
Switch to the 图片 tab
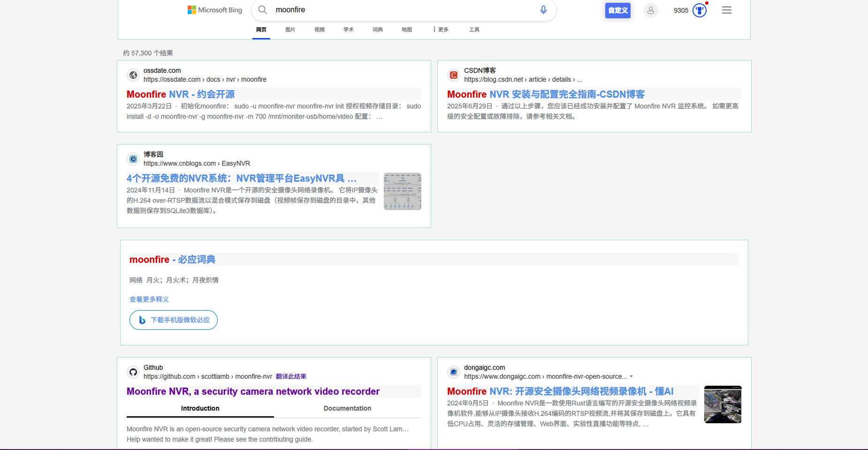[290, 30]
